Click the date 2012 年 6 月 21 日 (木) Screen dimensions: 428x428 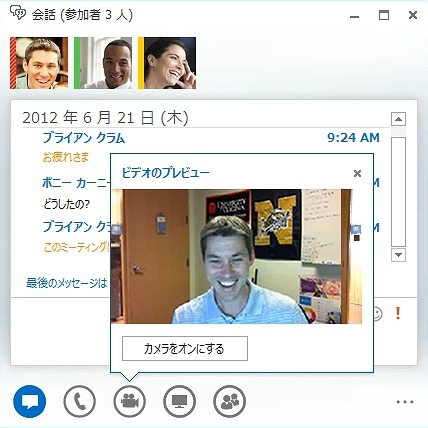pyautogui.click(x=105, y=118)
